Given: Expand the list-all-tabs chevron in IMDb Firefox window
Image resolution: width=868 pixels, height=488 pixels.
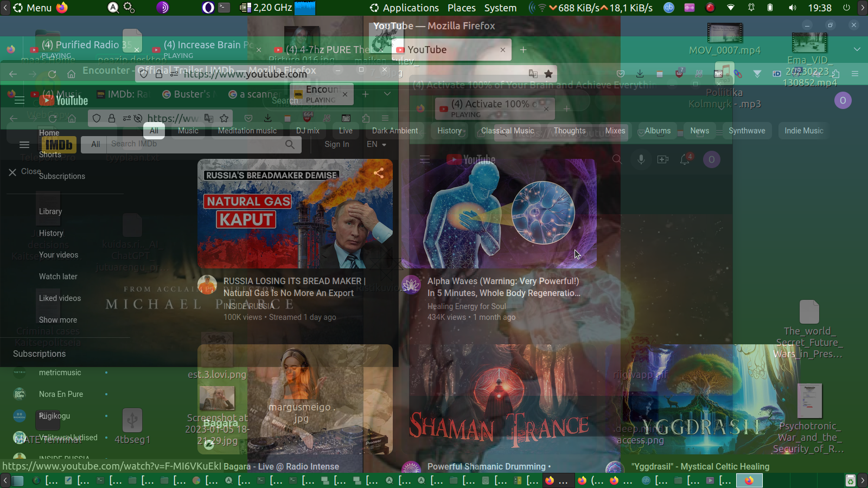Looking at the screenshot, I should 387,94.
